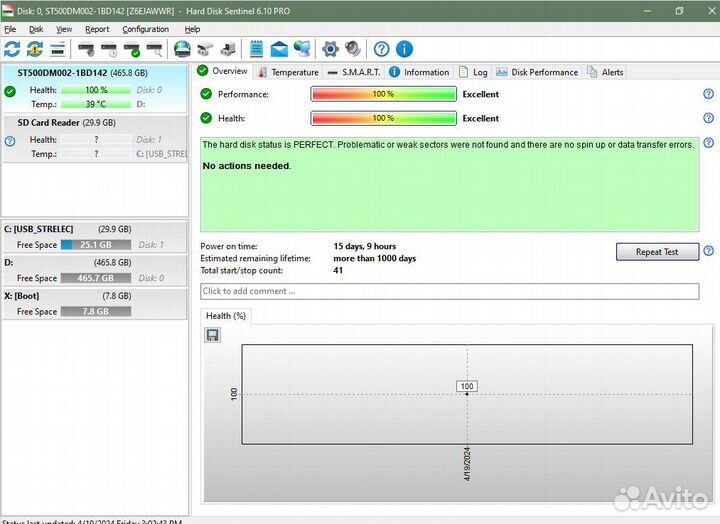Screen dimensions: 720x524
Task: Click the disk icon with magnifier
Action: (x=154, y=49)
